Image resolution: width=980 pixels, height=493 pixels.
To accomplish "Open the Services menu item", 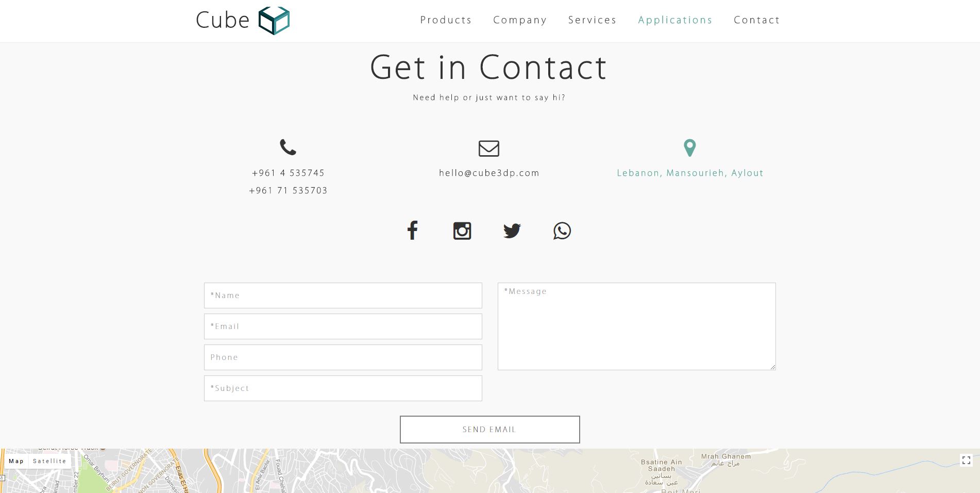I will (593, 20).
